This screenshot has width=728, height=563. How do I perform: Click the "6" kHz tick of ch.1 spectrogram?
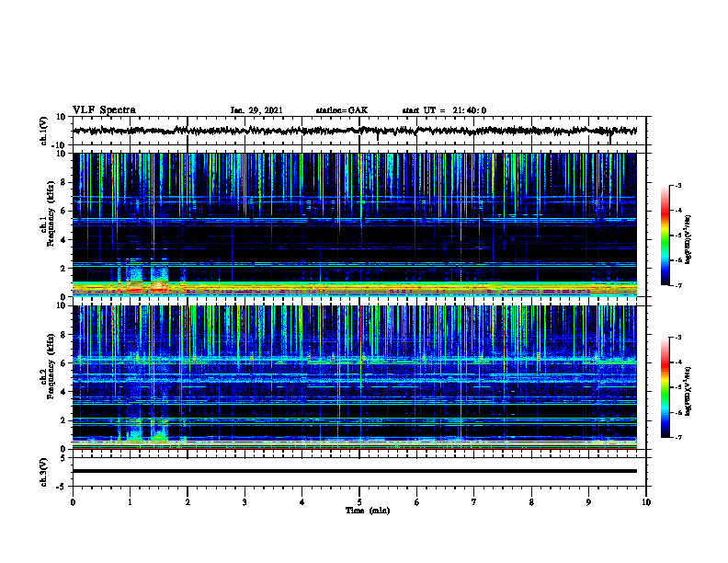(x=63, y=212)
